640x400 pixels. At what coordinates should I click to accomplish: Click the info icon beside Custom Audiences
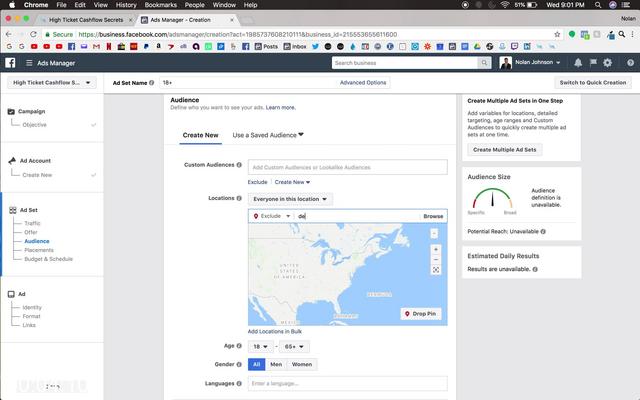(239, 165)
